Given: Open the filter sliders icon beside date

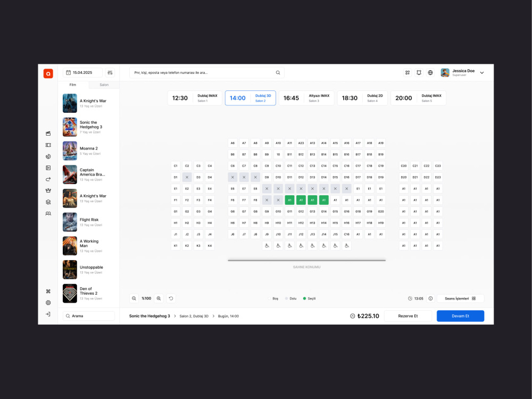Looking at the screenshot, I should [x=110, y=72].
